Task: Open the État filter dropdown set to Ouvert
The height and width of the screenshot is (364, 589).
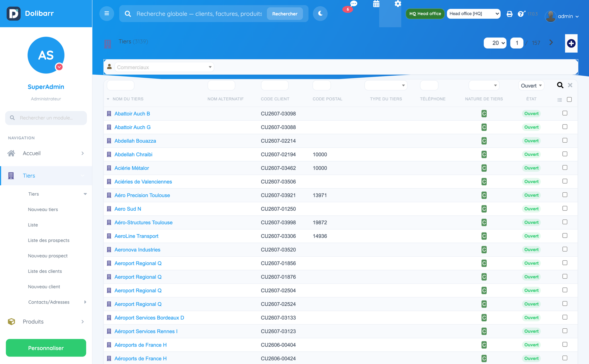Action: [531, 86]
